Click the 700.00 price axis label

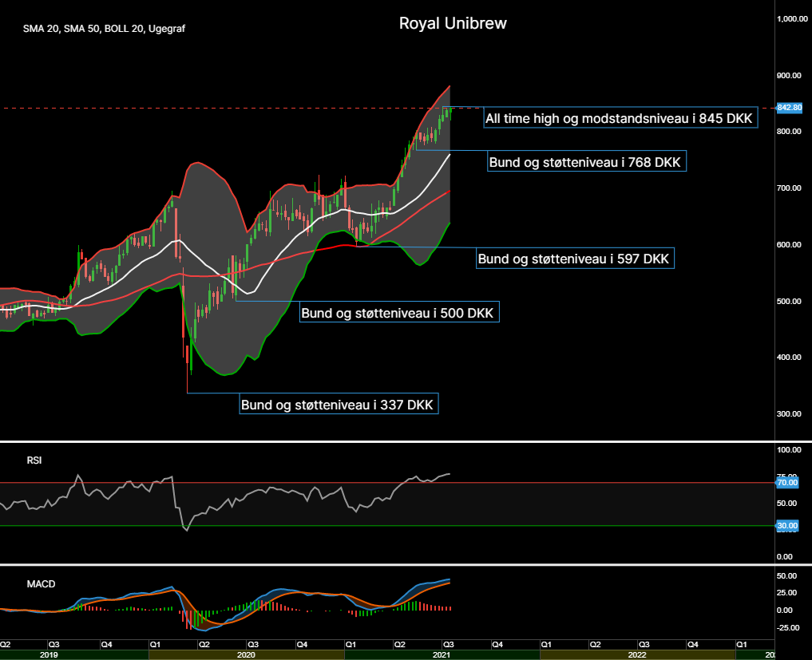[x=789, y=188]
